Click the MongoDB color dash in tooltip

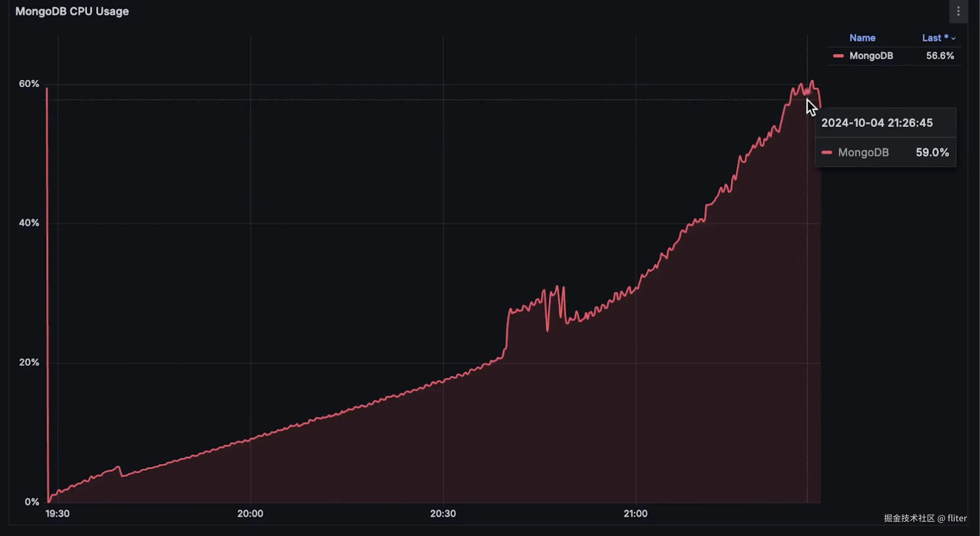(826, 153)
